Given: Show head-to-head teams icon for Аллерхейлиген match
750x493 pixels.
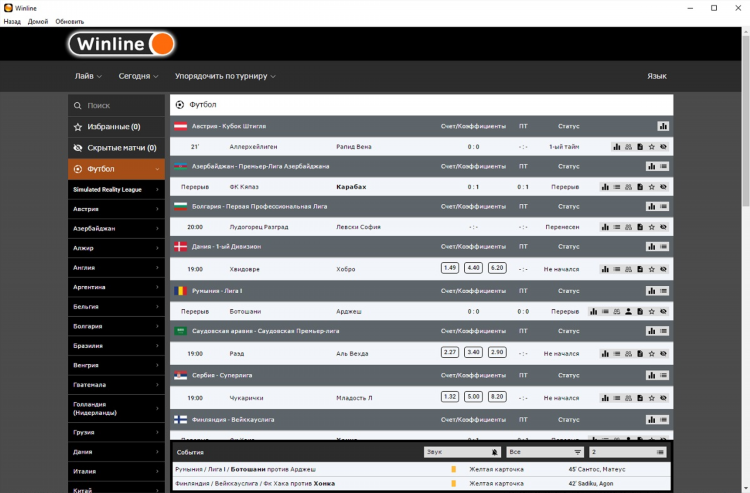Looking at the screenshot, I should point(629,147).
